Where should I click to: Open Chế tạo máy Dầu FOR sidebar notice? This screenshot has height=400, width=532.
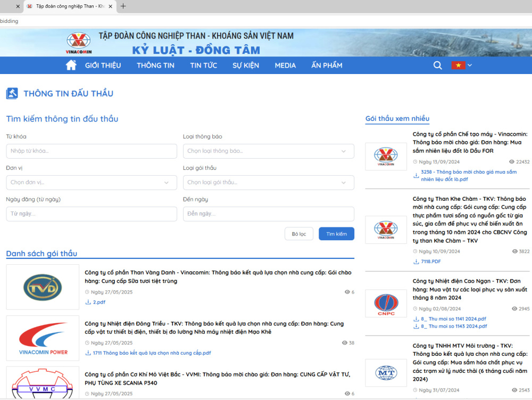pos(470,142)
